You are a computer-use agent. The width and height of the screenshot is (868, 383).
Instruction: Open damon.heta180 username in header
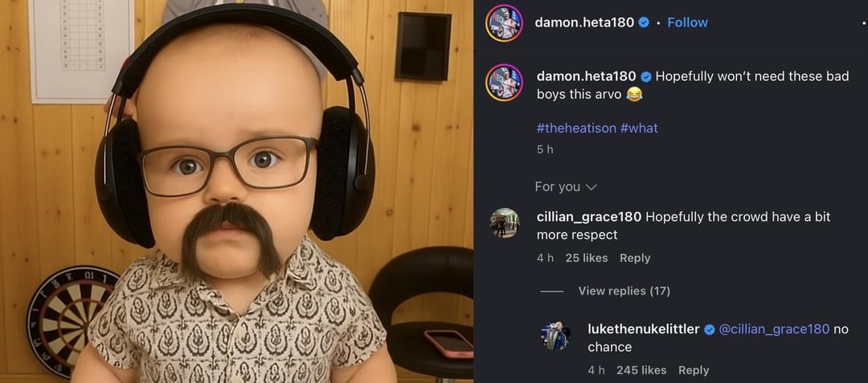point(584,22)
